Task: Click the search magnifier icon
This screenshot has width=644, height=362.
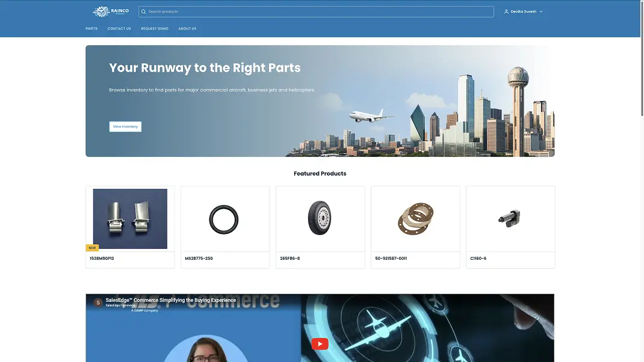Action: coord(143,11)
